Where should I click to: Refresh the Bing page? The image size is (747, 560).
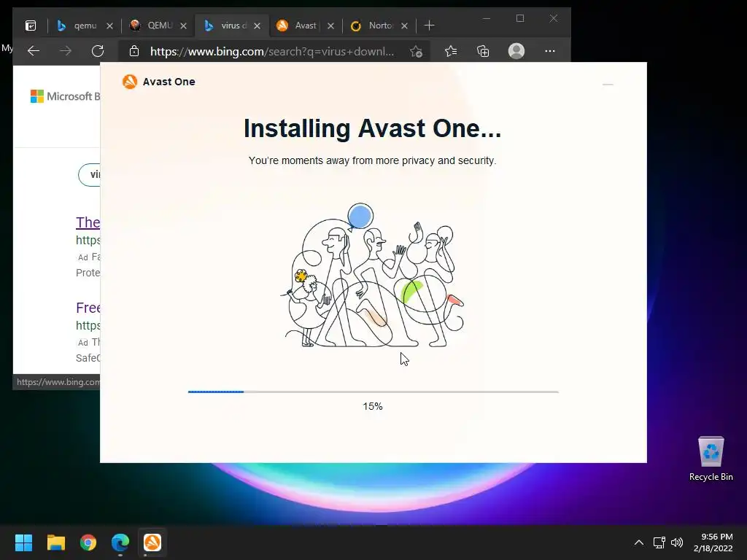[x=98, y=51]
